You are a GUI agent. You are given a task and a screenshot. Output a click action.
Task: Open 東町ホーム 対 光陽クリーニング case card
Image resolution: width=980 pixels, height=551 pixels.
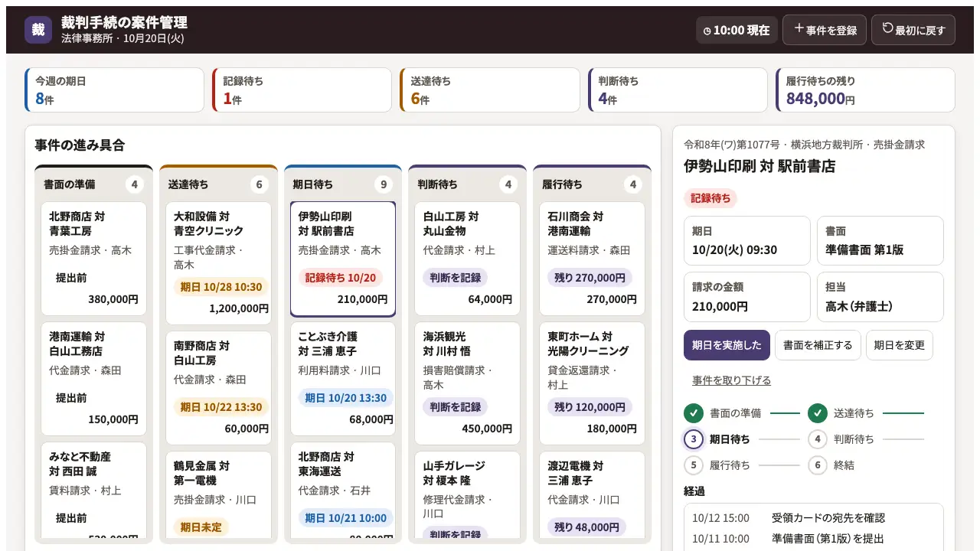(x=592, y=383)
